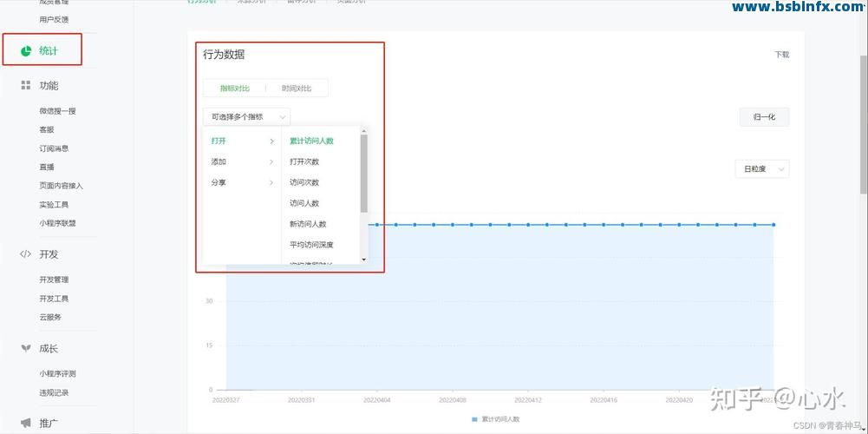This screenshot has width=868, height=434.
Task: Open 小程序评测 in the sidebar
Action: (x=57, y=373)
